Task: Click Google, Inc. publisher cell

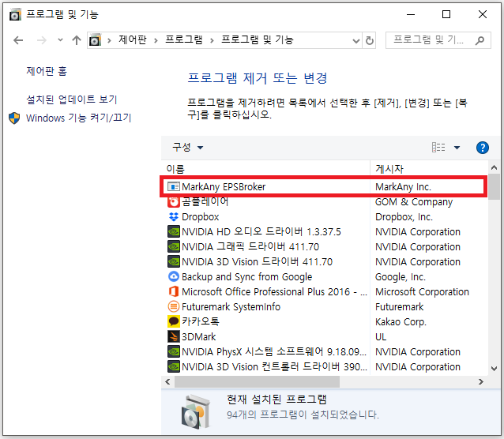Action: click(x=401, y=277)
